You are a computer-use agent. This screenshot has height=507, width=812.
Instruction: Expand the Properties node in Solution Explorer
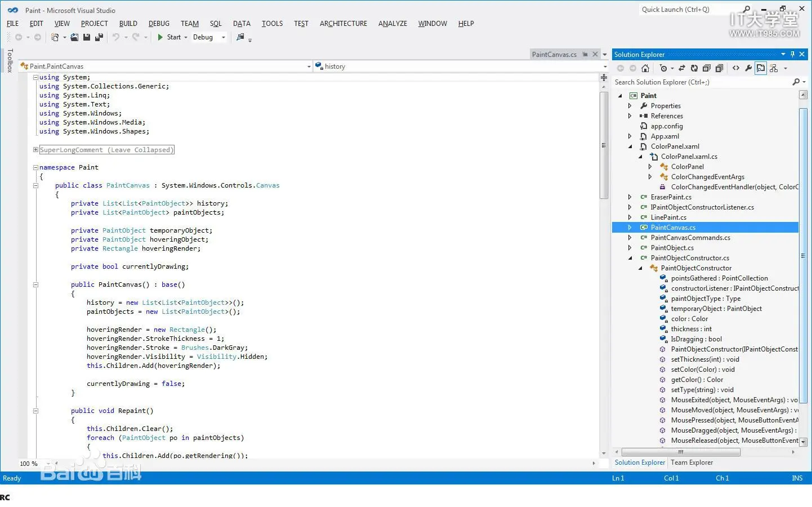(630, 106)
